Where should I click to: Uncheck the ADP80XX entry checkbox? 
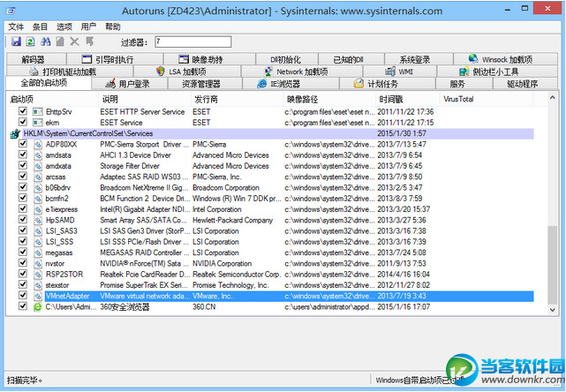tap(23, 143)
